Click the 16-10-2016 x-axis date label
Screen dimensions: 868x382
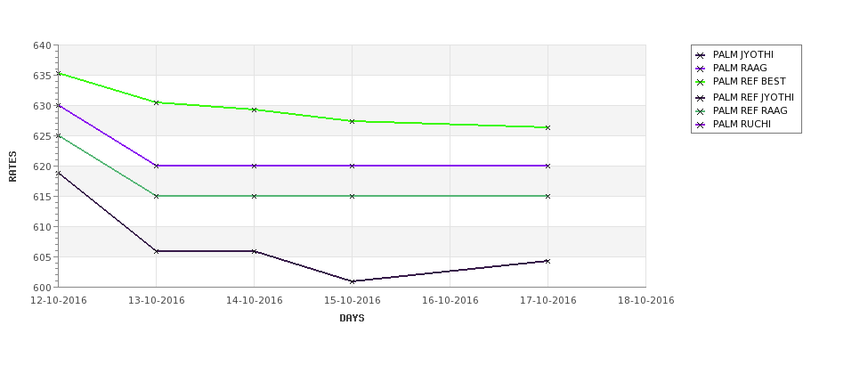(450, 301)
